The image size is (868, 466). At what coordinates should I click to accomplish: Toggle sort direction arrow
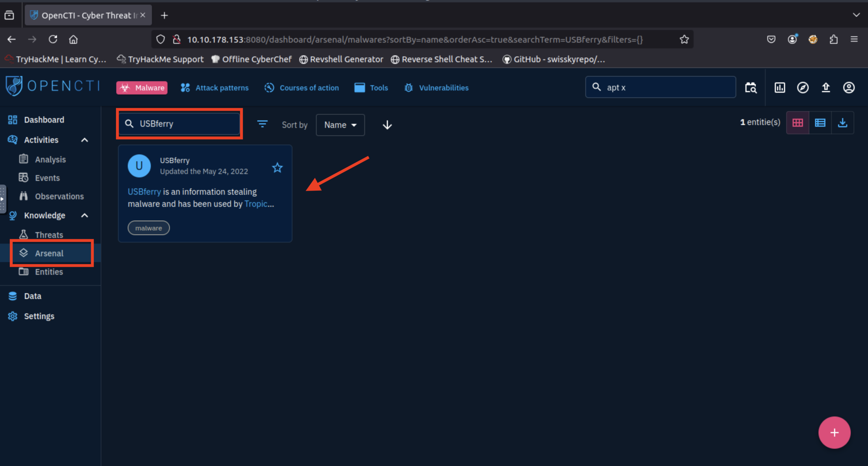[387, 125]
